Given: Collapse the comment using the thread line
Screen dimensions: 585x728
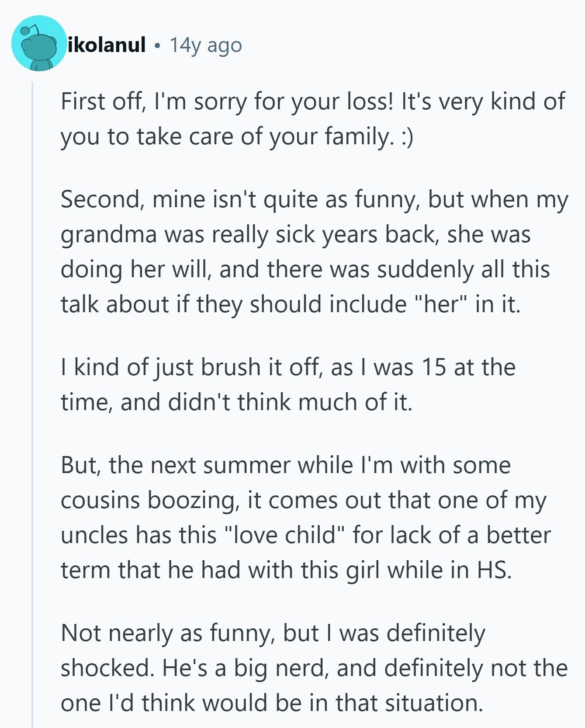Looking at the screenshot, I should (32, 394).
